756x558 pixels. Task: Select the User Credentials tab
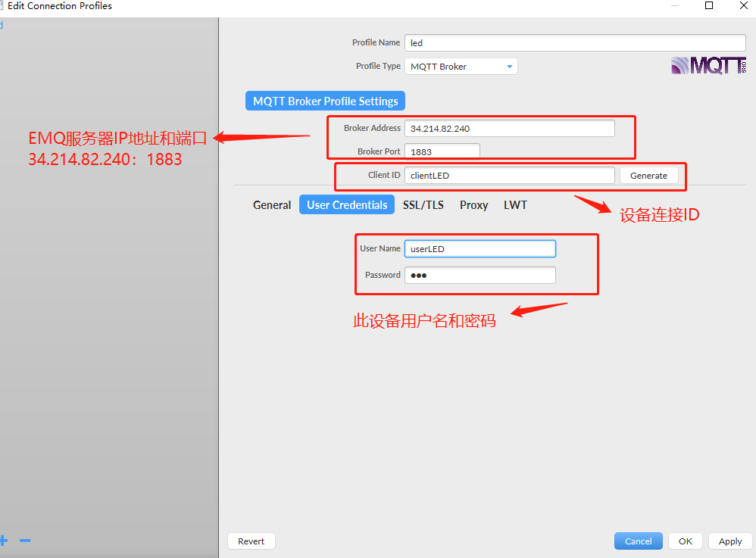point(346,204)
